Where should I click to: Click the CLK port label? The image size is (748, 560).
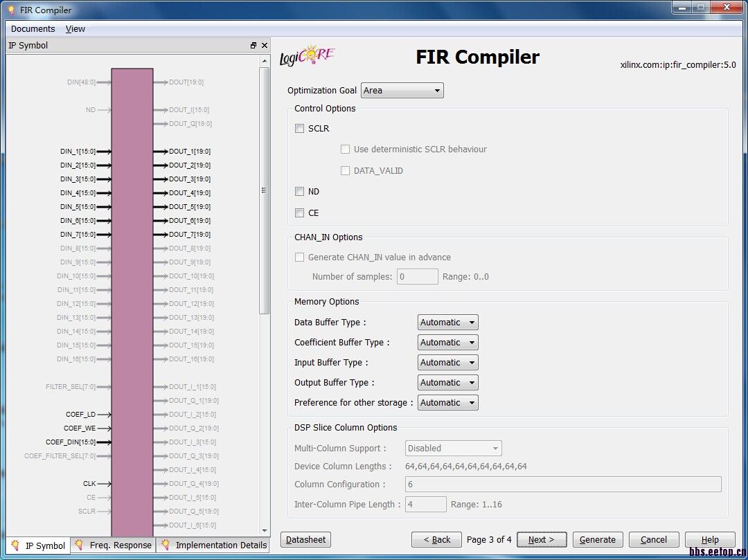point(89,484)
